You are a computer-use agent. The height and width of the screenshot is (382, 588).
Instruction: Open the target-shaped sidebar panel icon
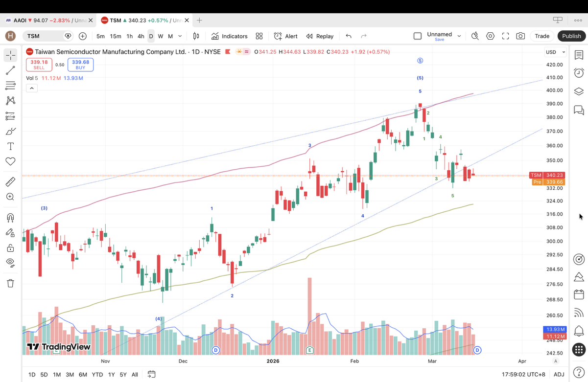(579, 259)
